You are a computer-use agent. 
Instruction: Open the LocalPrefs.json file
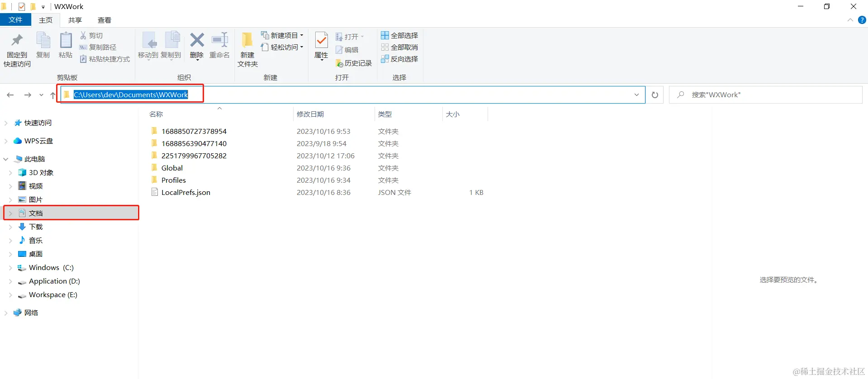point(185,192)
